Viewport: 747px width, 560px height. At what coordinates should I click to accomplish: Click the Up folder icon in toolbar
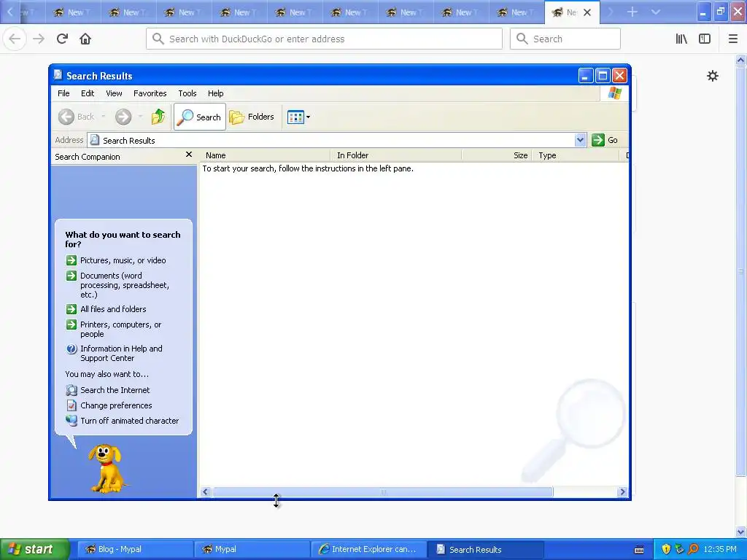tap(158, 117)
